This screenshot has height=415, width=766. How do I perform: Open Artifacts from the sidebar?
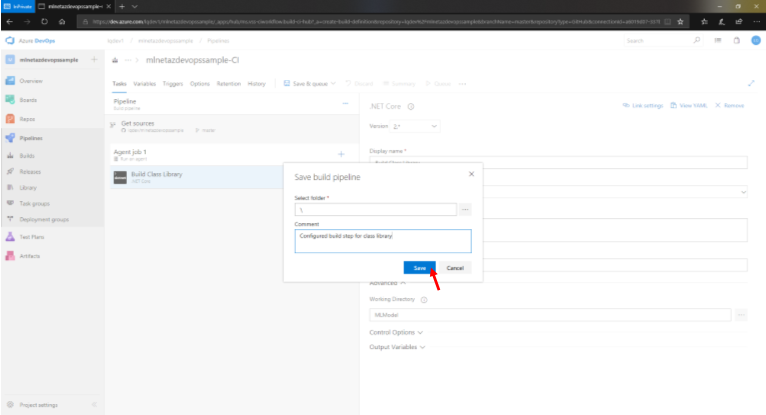tap(31, 256)
